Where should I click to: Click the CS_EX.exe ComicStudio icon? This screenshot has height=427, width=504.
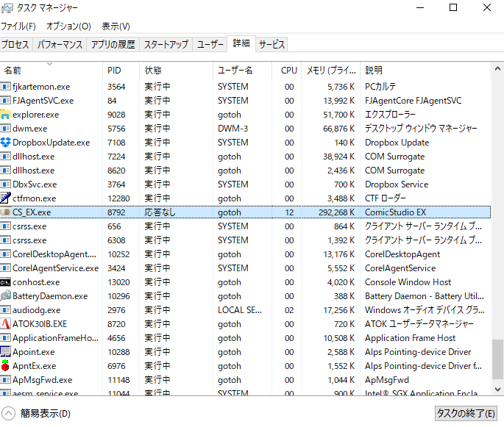tap(5, 212)
